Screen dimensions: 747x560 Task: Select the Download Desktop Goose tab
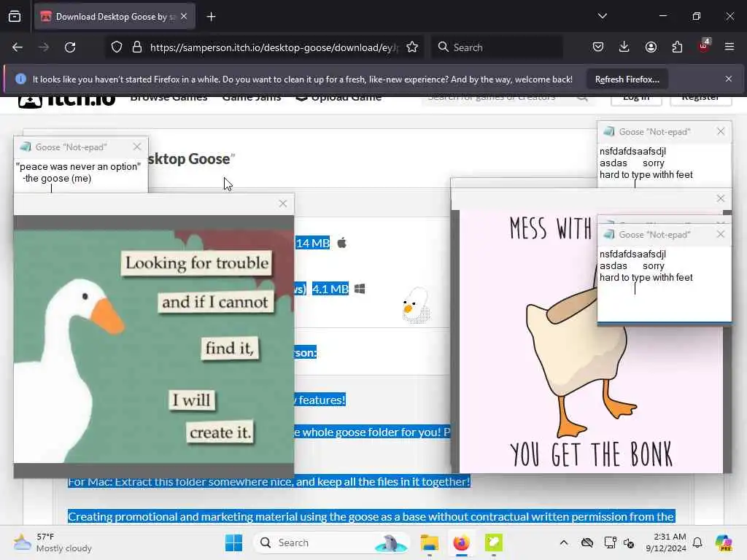pyautogui.click(x=115, y=17)
